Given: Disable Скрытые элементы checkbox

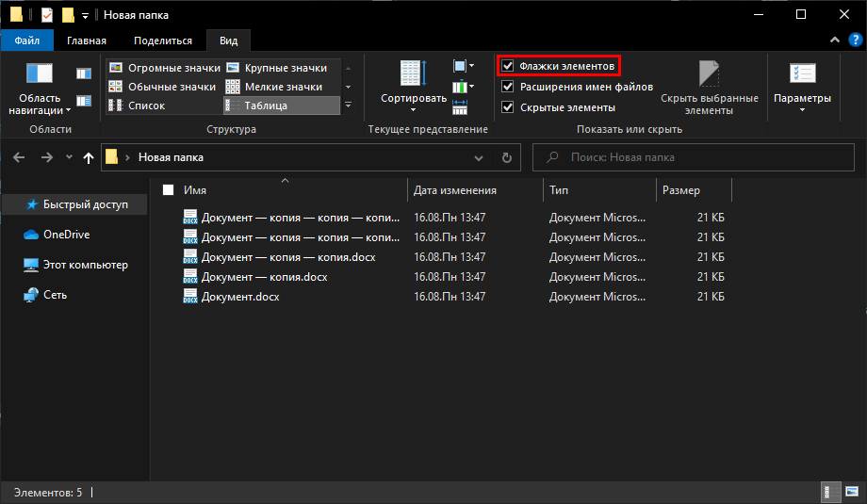Looking at the screenshot, I should [x=508, y=107].
